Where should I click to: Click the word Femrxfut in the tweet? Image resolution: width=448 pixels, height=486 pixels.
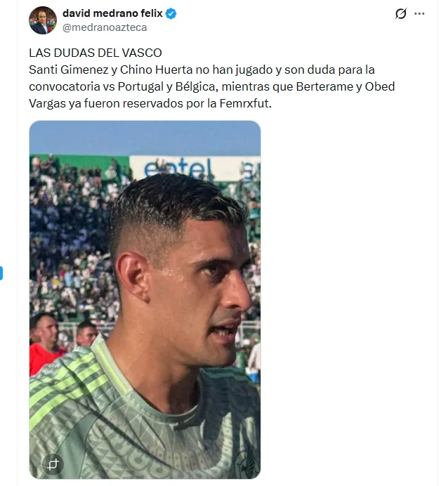point(245,103)
